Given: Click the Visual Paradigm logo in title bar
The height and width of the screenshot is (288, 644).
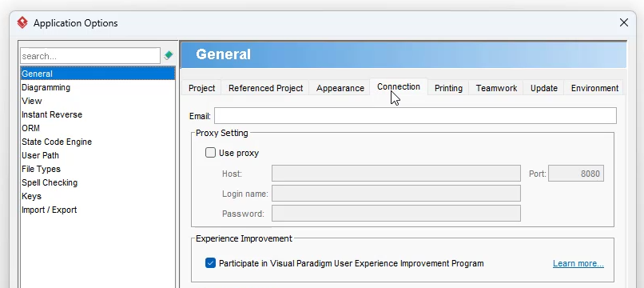Looking at the screenshot, I should [22, 22].
